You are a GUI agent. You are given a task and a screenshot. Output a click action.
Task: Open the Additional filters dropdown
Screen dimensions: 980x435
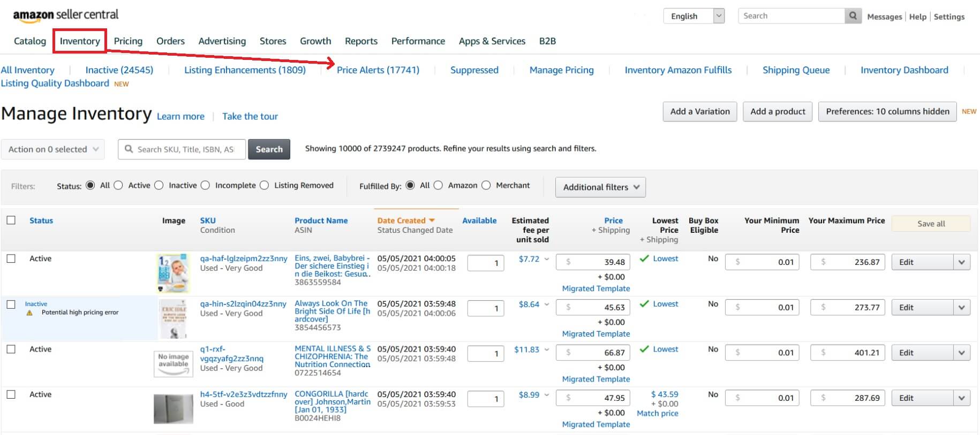(x=600, y=187)
